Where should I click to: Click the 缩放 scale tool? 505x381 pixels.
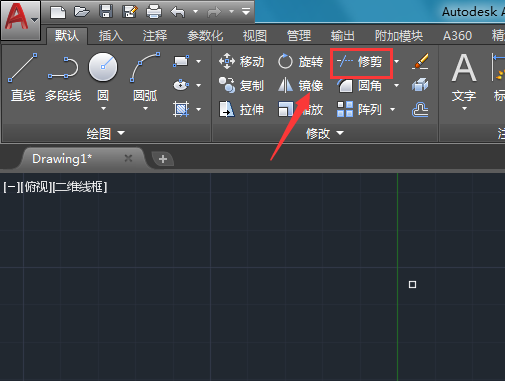coord(301,109)
